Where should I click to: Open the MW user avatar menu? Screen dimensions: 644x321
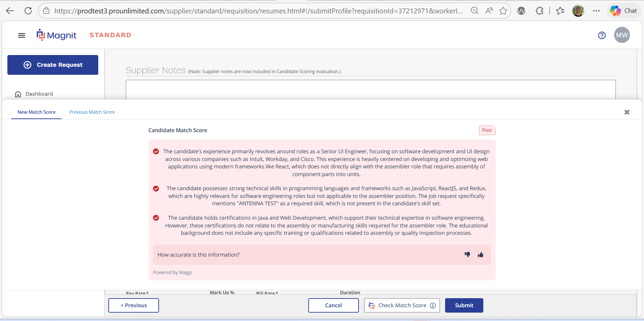622,35
